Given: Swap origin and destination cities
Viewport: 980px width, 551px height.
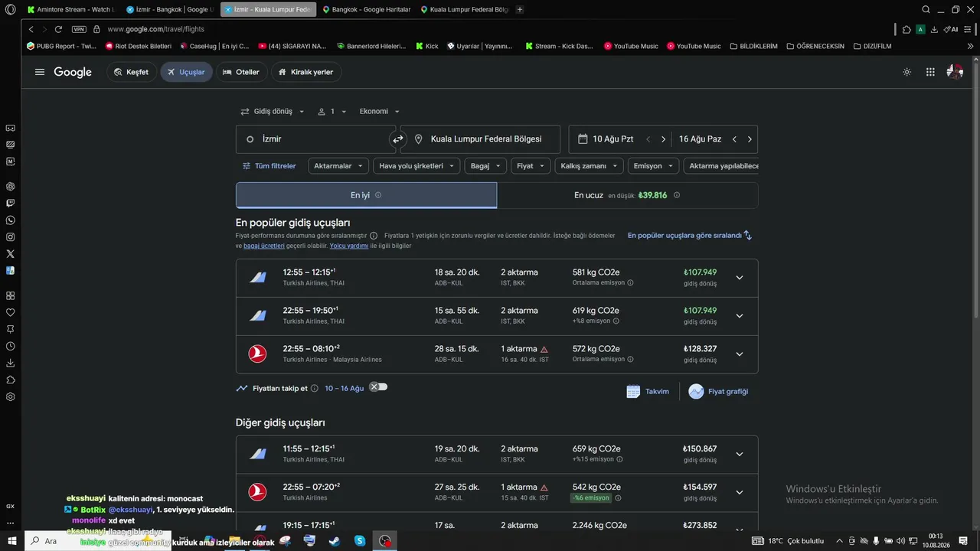Looking at the screenshot, I should tap(398, 139).
